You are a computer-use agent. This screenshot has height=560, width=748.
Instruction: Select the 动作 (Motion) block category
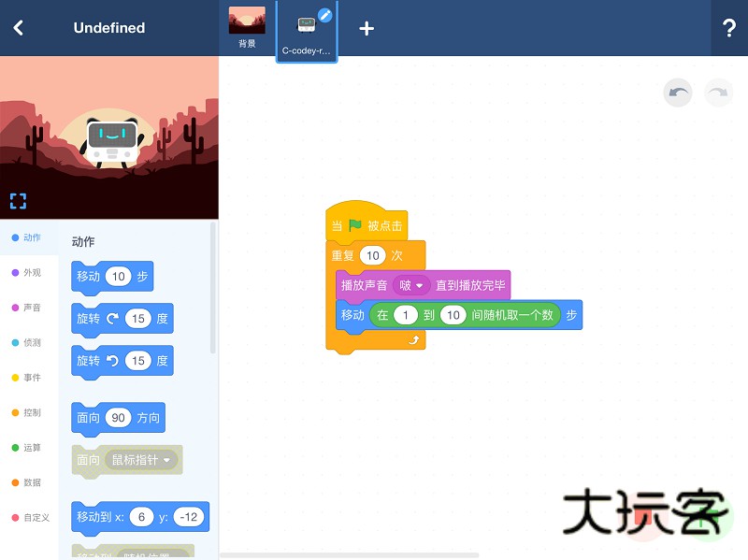point(29,237)
